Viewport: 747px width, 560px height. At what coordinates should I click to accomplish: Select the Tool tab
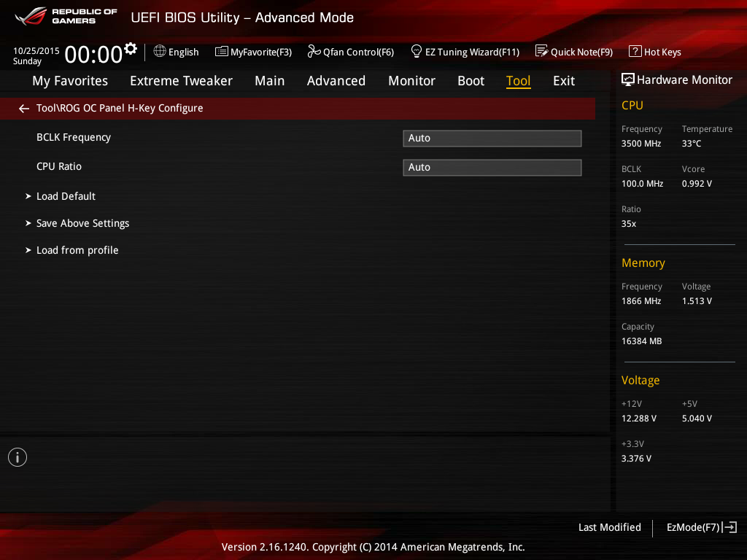(519, 81)
